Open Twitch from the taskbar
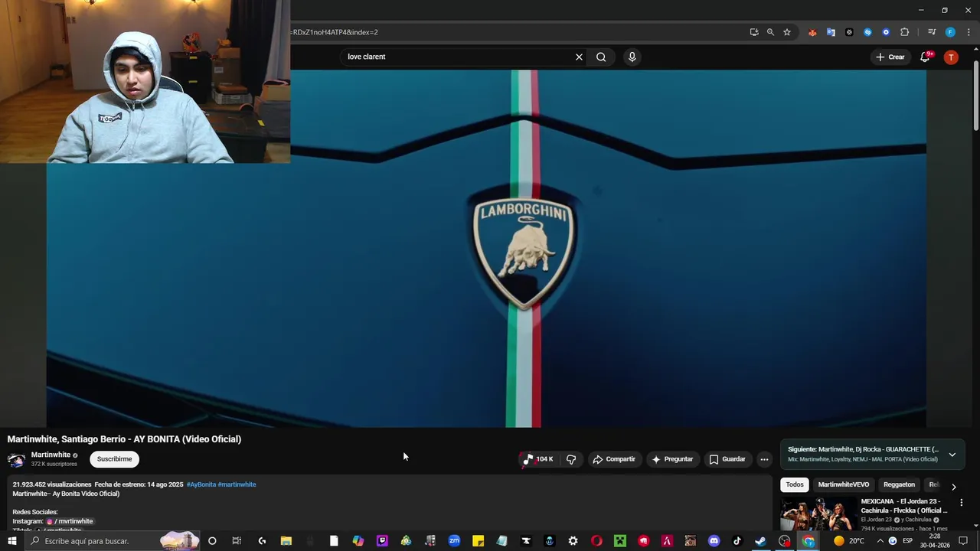 point(382,541)
